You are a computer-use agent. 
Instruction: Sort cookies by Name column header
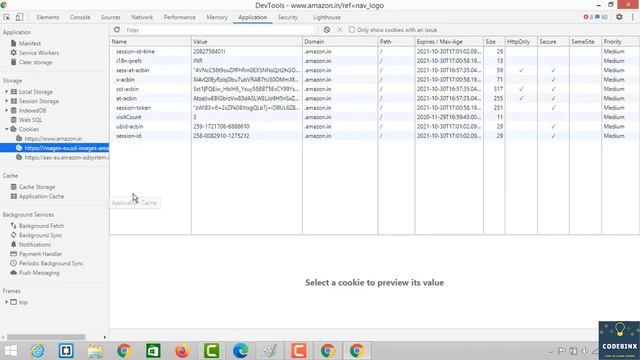(x=150, y=42)
